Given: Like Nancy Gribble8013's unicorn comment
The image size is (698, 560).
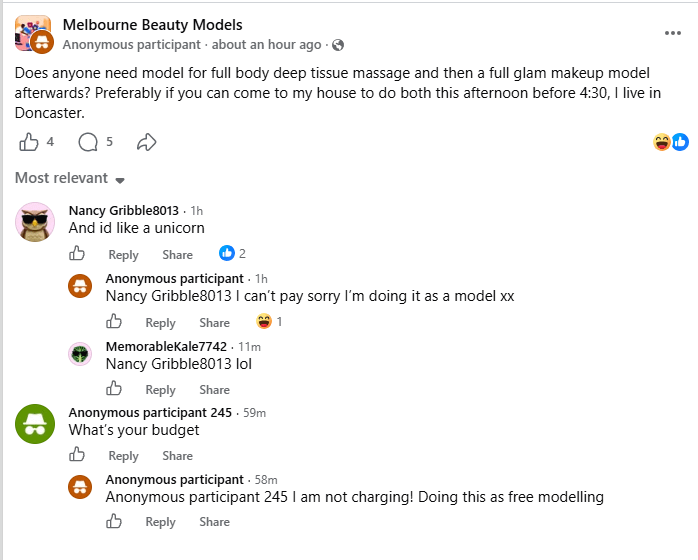Looking at the screenshot, I should 77,254.
